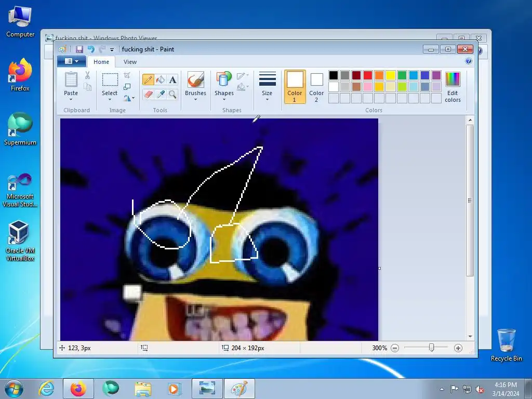Click the Crop icon in Image group
This screenshot has height=399, width=532.
(127, 75)
